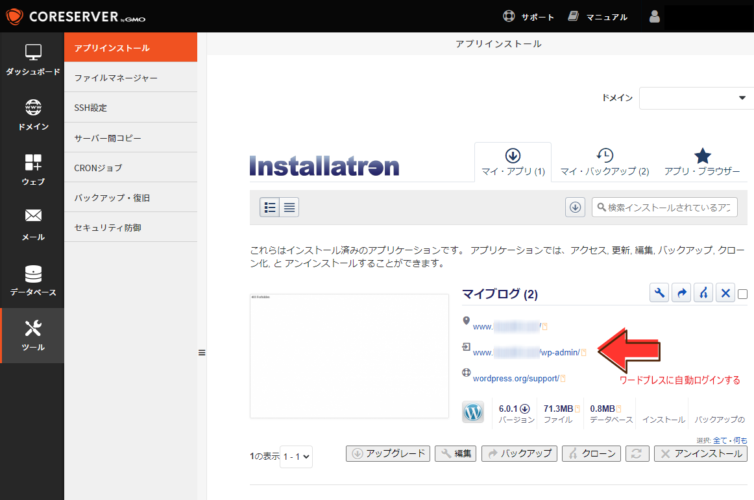
Task: Open the blog site www link
Action: pyautogui.click(x=507, y=327)
